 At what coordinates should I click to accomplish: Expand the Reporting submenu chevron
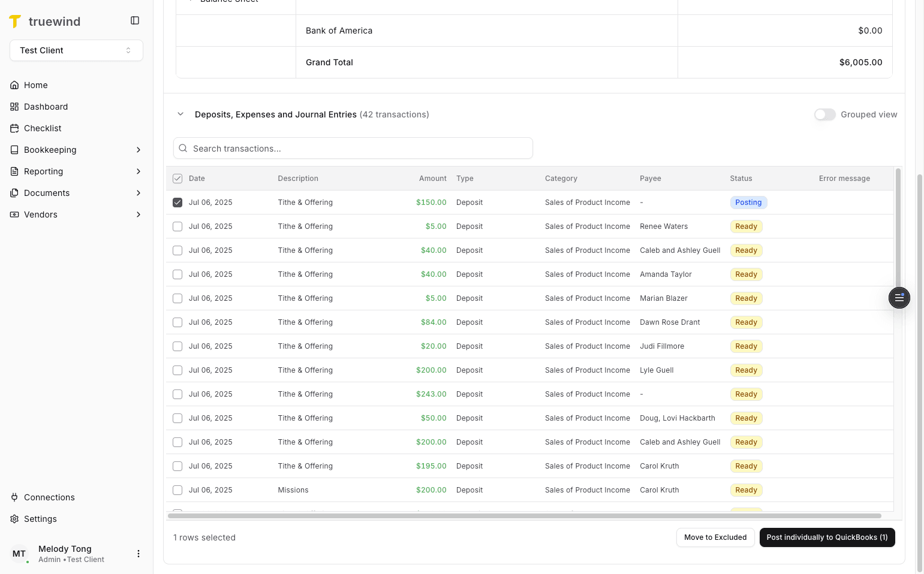(139, 171)
